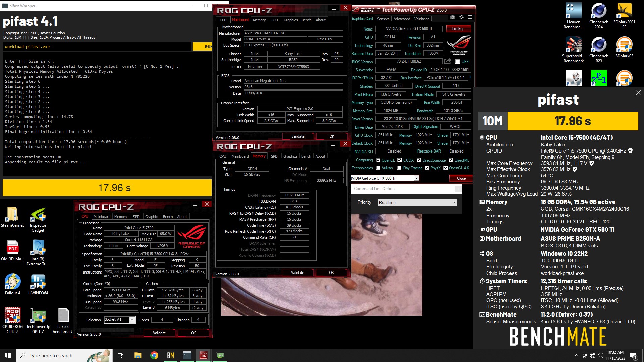Open the notification center icon
The height and width of the screenshot is (362, 644).
[x=634, y=355]
